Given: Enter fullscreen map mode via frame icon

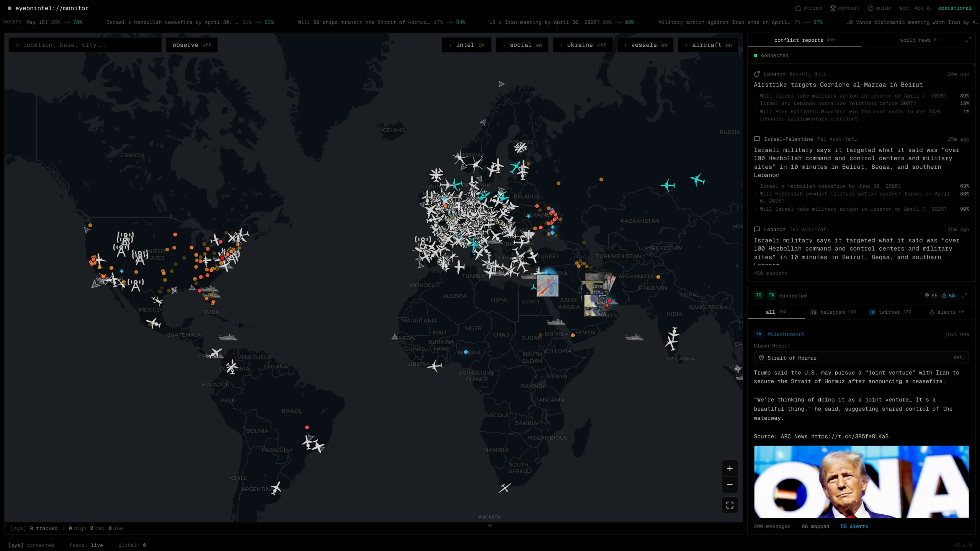Looking at the screenshot, I should pos(730,505).
